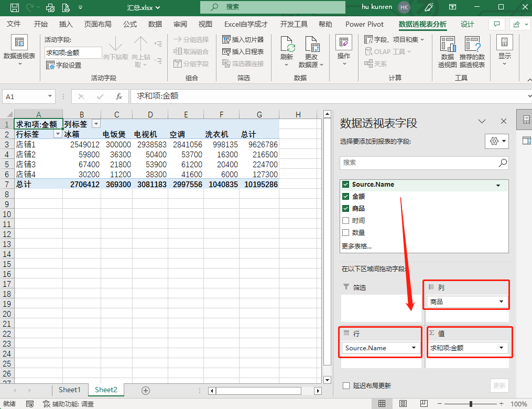
Task: Open the 求和项:金额 value field dropdown
Action: pyautogui.click(x=502, y=348)
